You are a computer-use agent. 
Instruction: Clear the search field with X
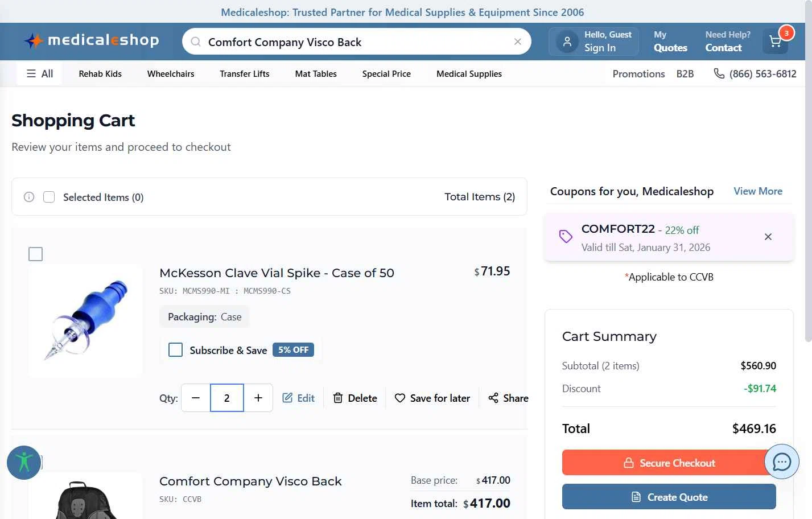click(517, 42)
